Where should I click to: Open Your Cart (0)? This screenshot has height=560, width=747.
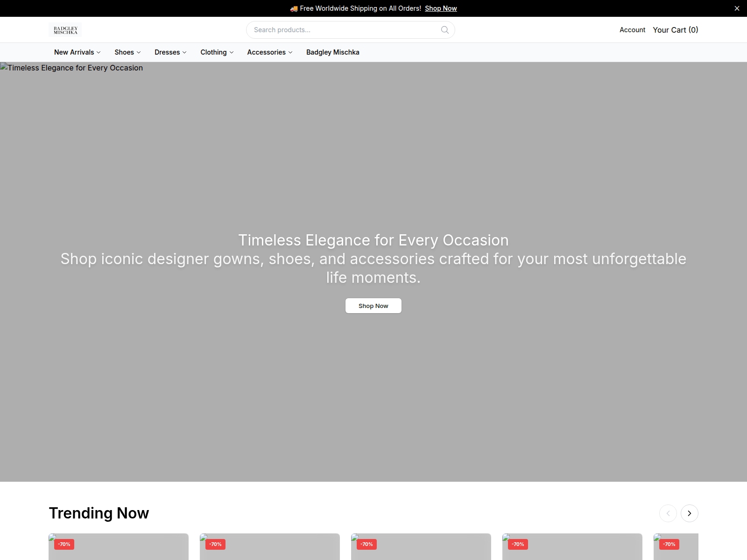[x=675, y=30]
